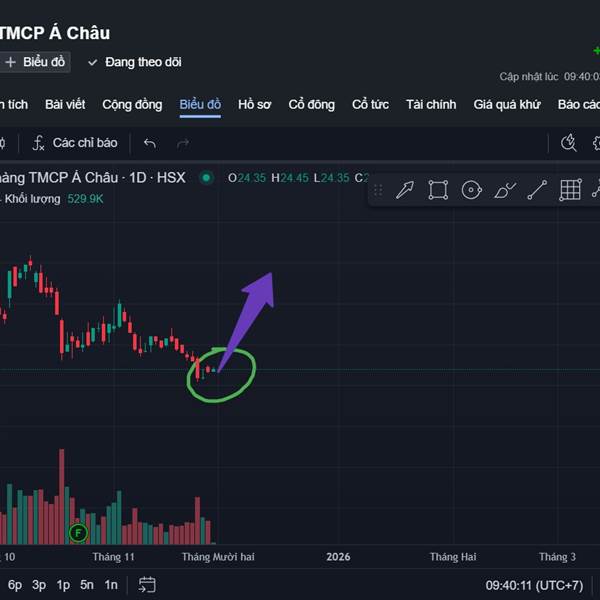Open the quick search icon

[569, 143]
